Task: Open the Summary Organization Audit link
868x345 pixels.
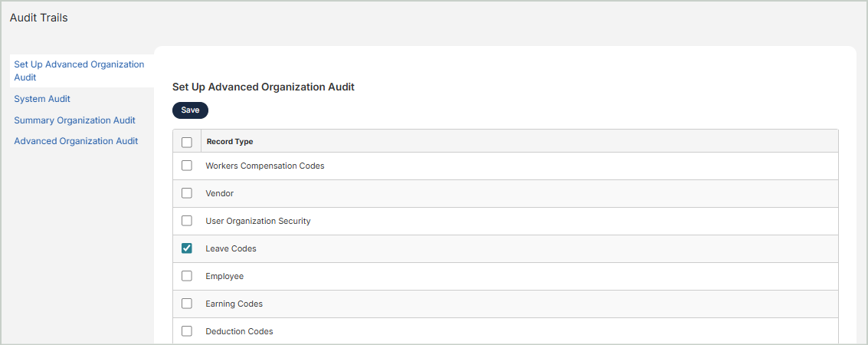Action: 74,120
